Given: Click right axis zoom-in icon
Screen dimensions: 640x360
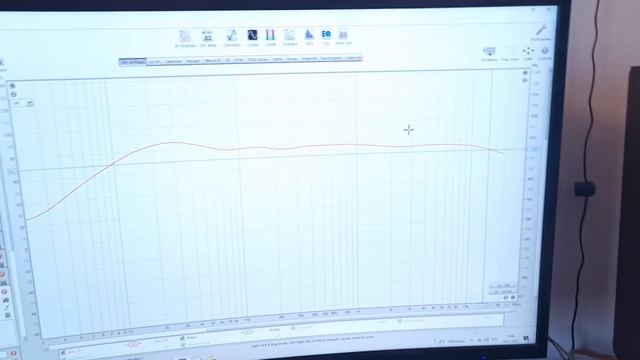Looking at the screenshot, I should tap(525, 73).
